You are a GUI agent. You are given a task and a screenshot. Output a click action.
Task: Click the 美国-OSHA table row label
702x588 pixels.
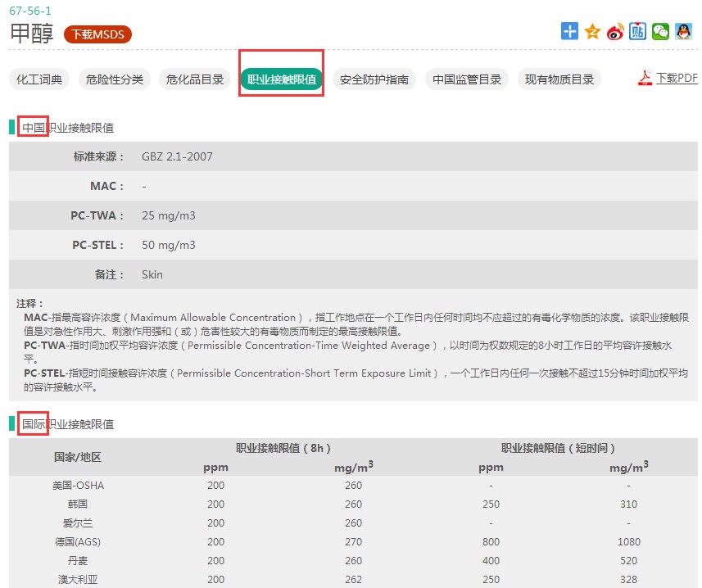[x=78, y=486]
